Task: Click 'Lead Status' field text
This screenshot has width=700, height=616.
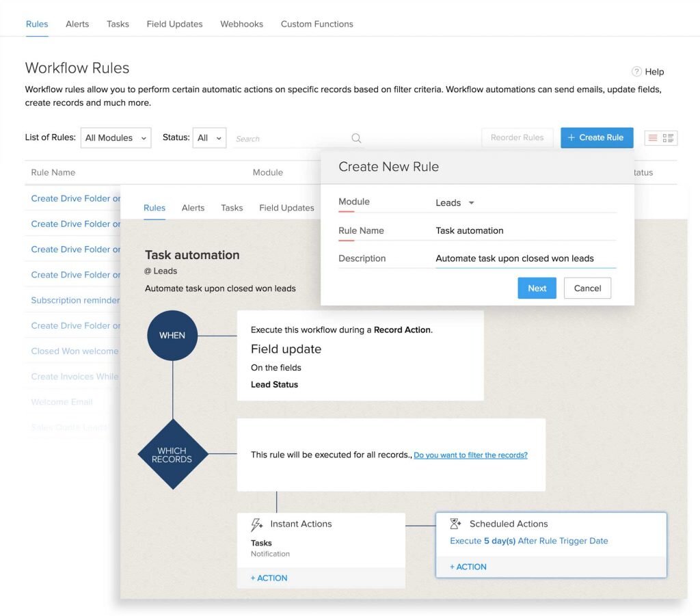Action: (275, 385)
